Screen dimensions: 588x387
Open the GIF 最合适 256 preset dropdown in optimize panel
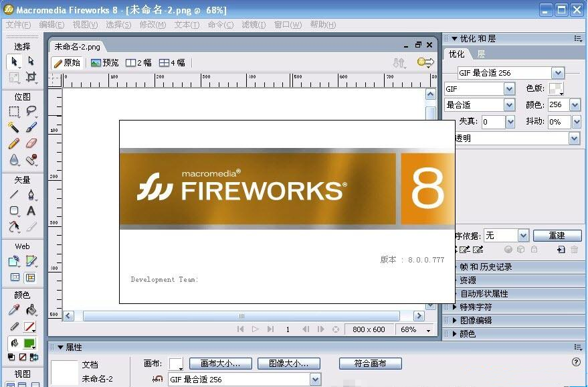click(558, 73)
